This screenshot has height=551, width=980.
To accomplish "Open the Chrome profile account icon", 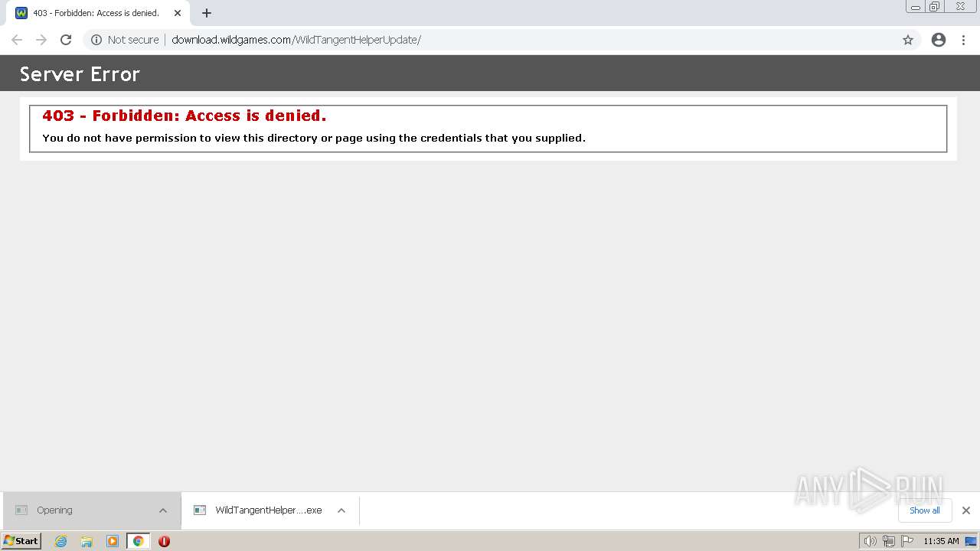I will (939, 40).
